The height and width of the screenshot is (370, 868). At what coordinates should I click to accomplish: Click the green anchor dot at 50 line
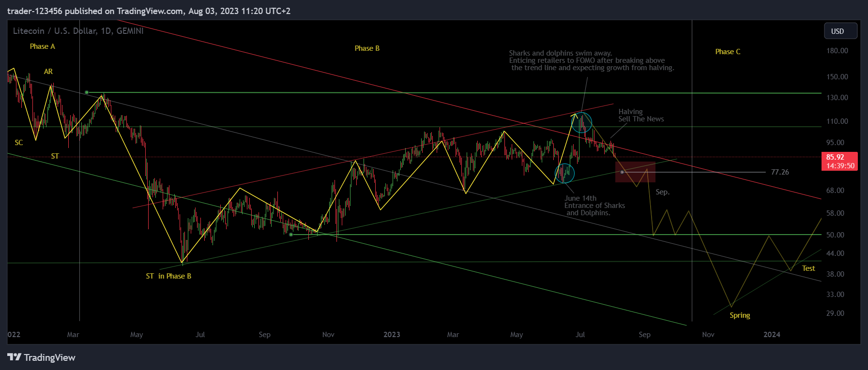coord(290,235)
